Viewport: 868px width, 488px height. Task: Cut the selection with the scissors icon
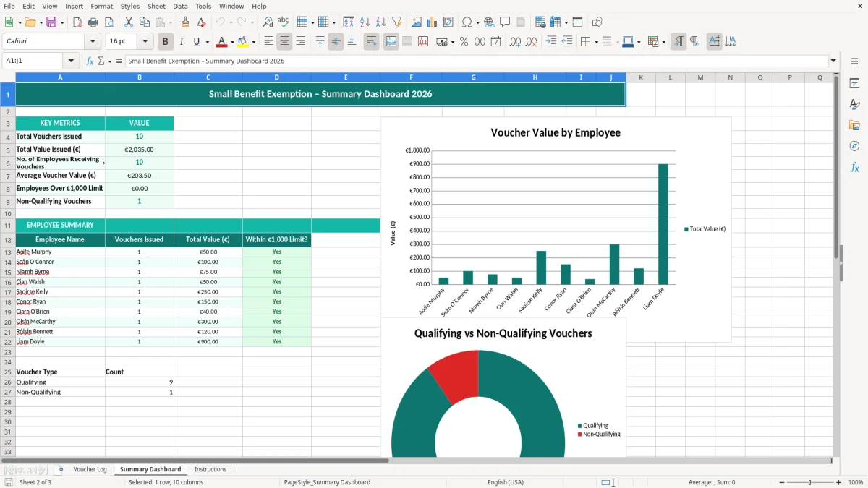pos(128,22)
